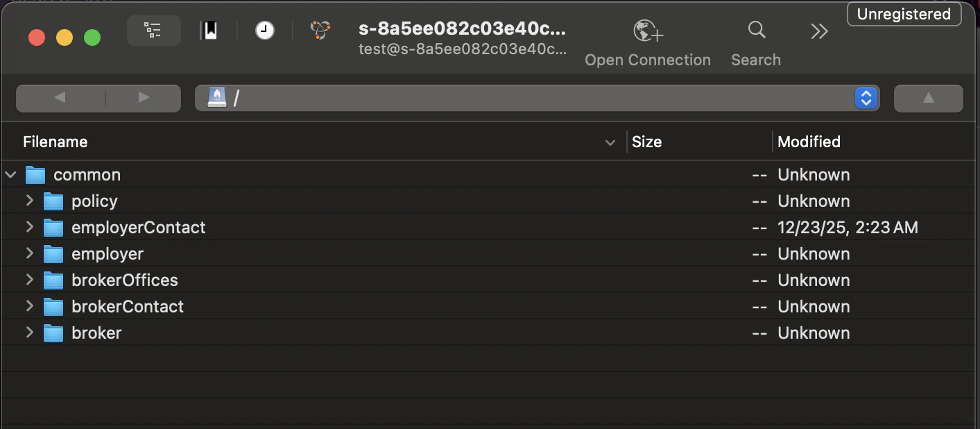The image size is (980, 429).
Task: Switch to the outline browser view
Action: point(153,31)
